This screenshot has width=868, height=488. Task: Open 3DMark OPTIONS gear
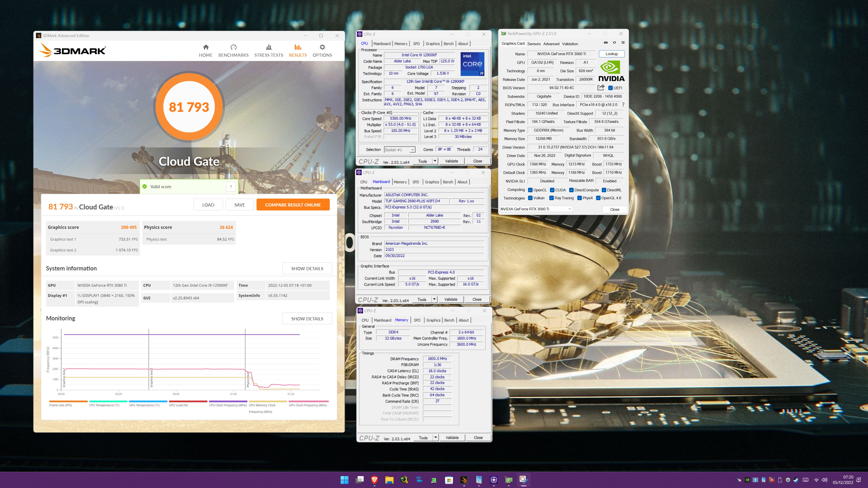tap(322, 51)
